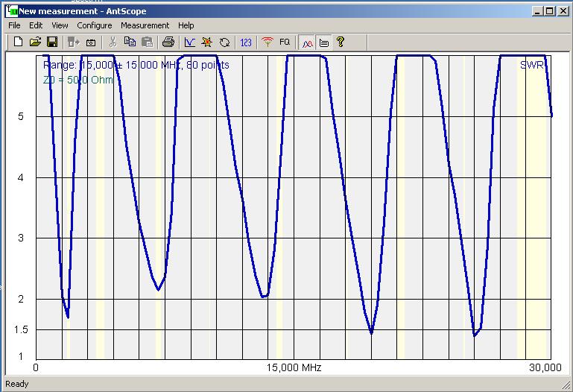
Task: Close the AntScope window
Action: (563, 11)
